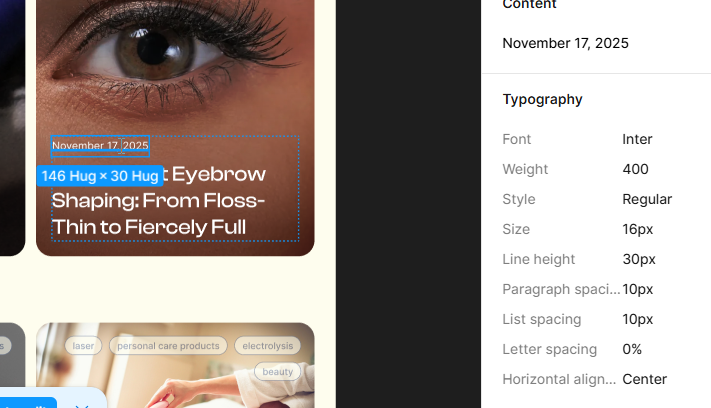The width and height of the screenshot is (711, 408).
Task: Copy the Inter font value
Action: 637,139
